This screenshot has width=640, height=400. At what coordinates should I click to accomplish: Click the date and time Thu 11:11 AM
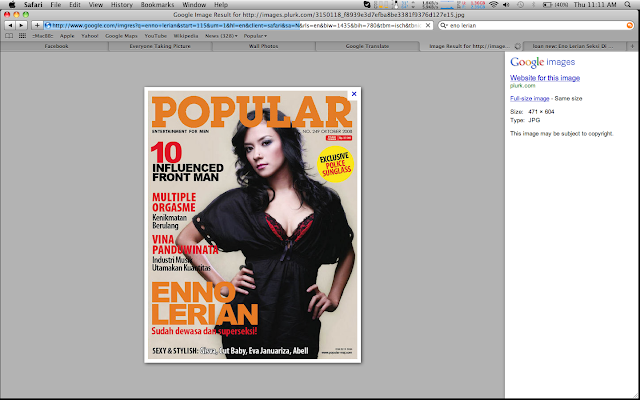pyautogui.click(x=595, y=5)
